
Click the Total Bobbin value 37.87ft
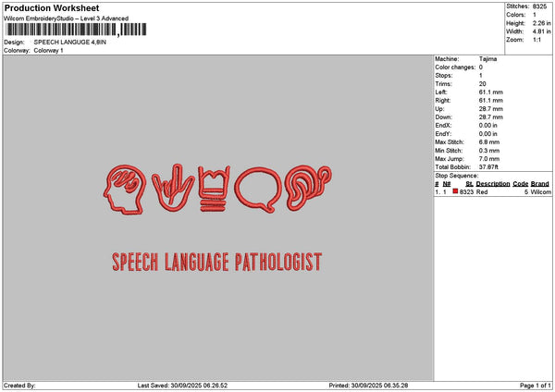(x=488, y=167)
